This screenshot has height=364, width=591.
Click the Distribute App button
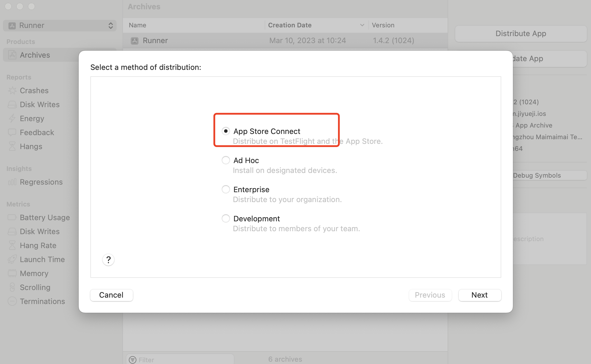click(521, 33)
